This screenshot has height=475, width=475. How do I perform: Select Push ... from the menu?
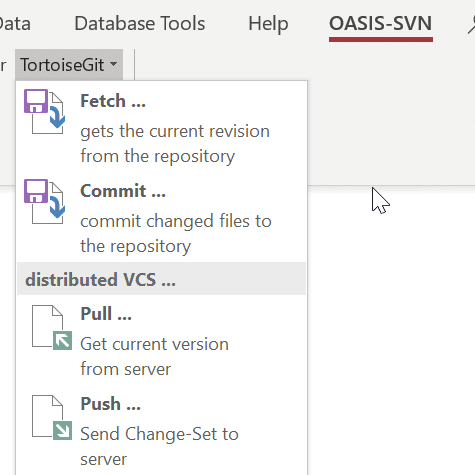coord(161,431)
